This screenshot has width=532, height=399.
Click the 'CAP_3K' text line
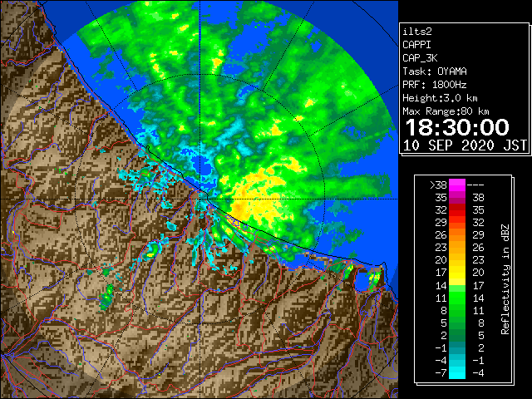tap(420, 58)
